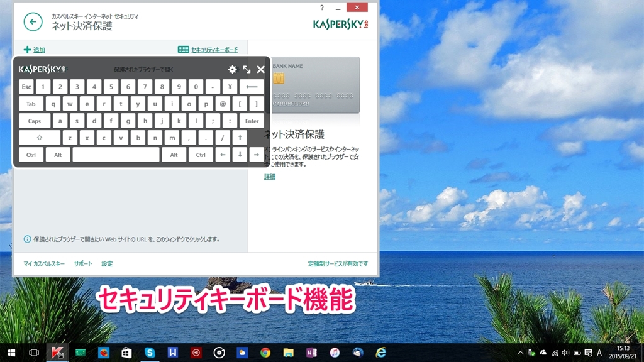The width and height of the screenshot is (644, 362).
Task: Expand the virtual keyboard size
Action: tap(247, 69)
